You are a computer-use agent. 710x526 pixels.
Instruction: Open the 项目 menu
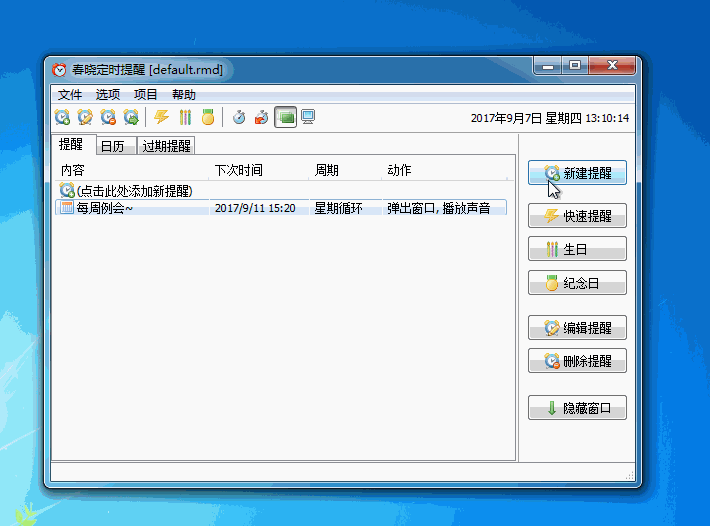pos(145,95)
